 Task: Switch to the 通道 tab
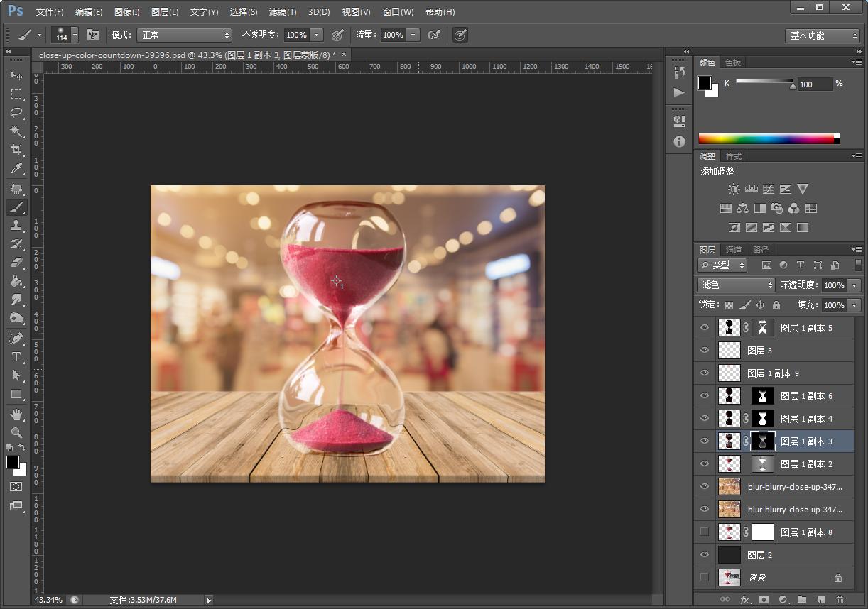tap(734, 250)
